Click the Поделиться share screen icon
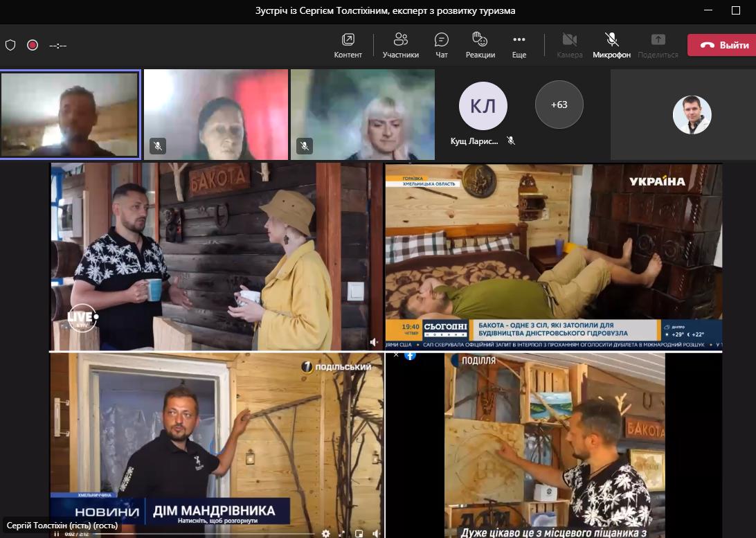This screenshot has height=538, width=756. pyautogui.click(x=658, y=45)
